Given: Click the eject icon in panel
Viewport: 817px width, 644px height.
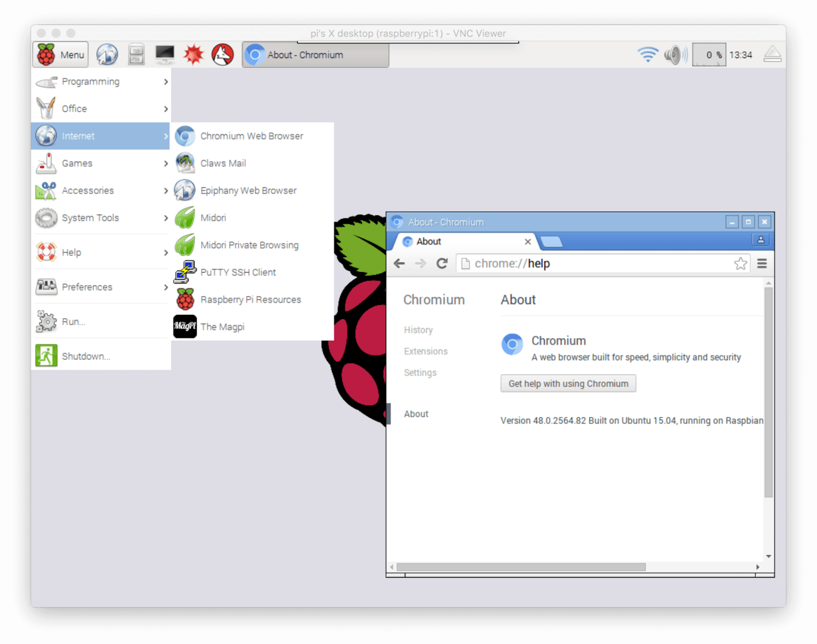Looking at the screenshot, I should point(772,54).
